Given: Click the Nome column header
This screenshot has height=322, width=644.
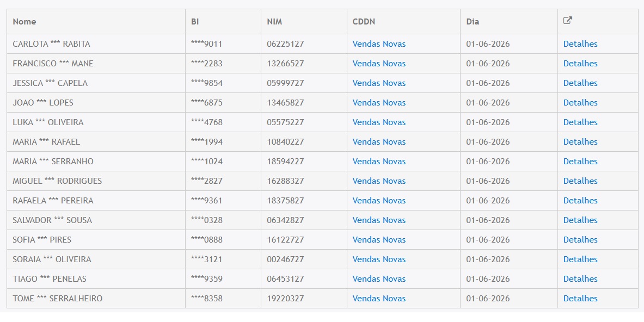Looking at the screenshot, I should tap(24, 22).
